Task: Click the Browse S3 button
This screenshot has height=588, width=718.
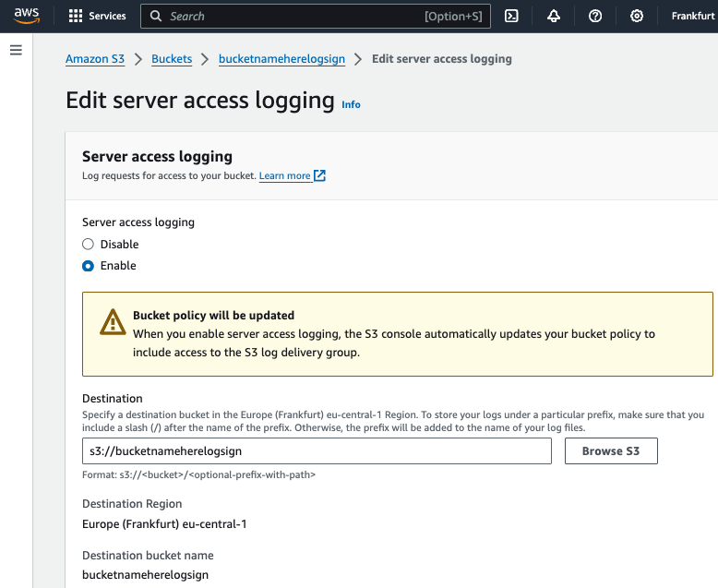Action: click(611, 451)
